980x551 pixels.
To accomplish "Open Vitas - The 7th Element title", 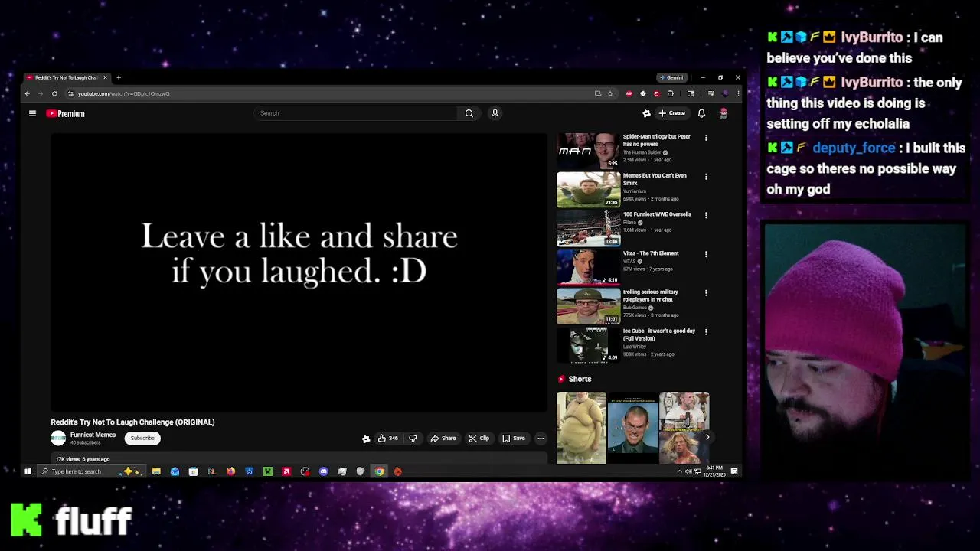I will [651, 253].
